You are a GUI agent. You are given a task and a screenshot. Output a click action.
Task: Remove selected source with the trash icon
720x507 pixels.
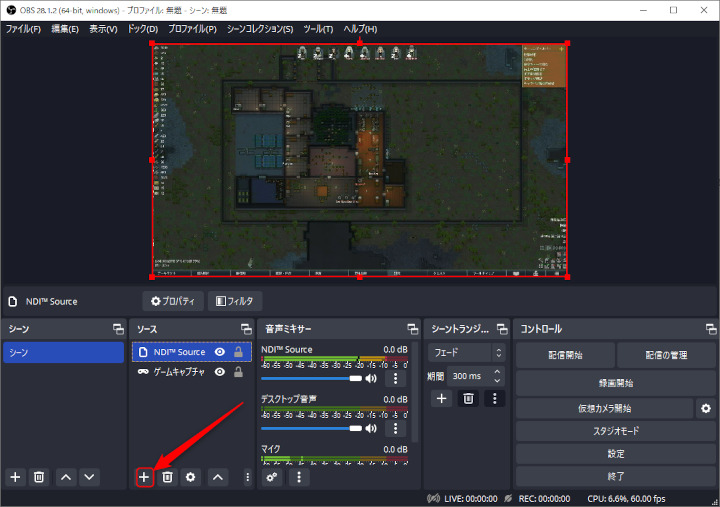point(168,477)
